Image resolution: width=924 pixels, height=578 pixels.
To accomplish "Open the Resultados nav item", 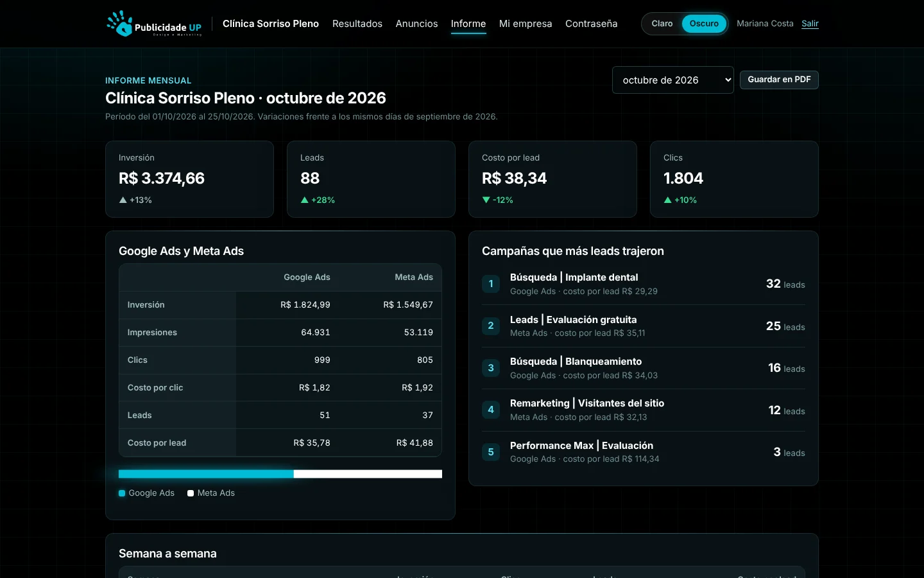I will pyautogui.click(x=357, y=24).
